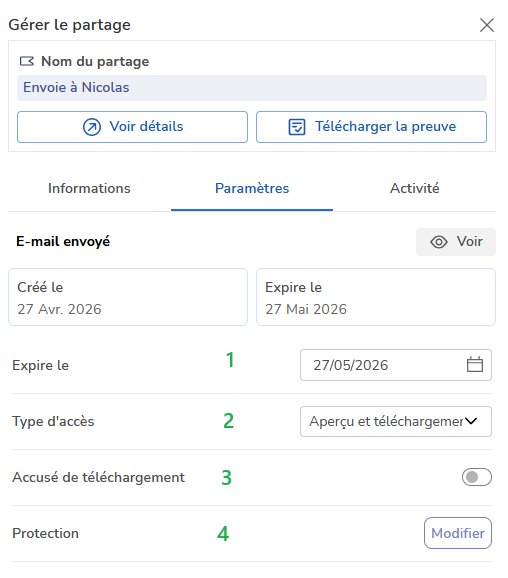508x578 pixels.
Task: Click the arrow-circle icon on Voir détails
Action: pyautogui.click(x=92, y=127)
